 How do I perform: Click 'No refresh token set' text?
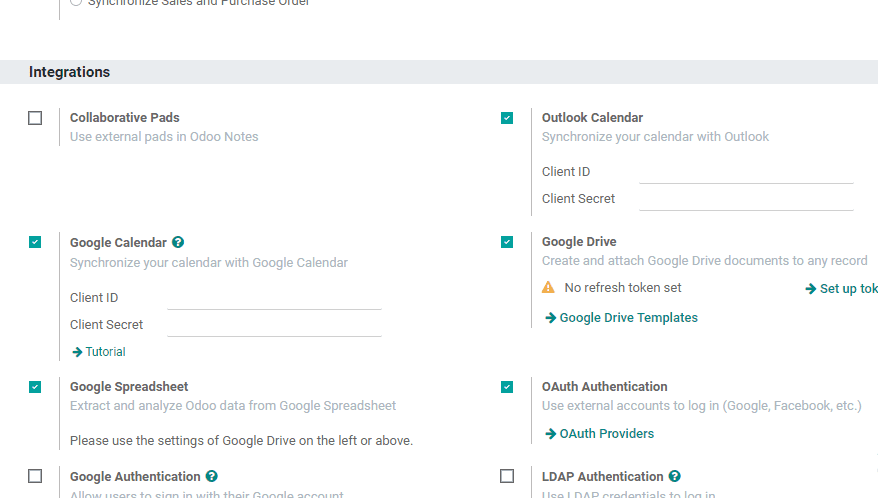[x=623, y=287]
